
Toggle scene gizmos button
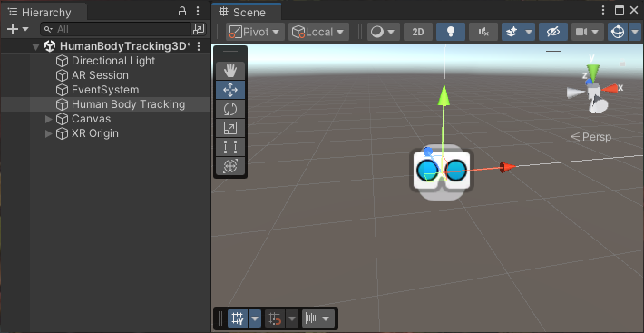[x=618, y=32]
